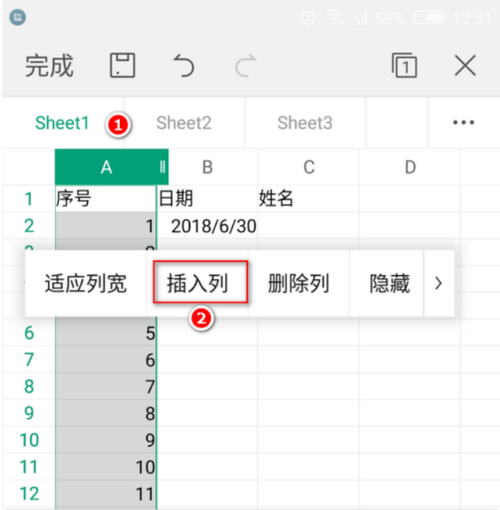Open the sheet tabs more options
Image resolution: width=500 pixels, height=510 pixels.
tap(463, 123)
